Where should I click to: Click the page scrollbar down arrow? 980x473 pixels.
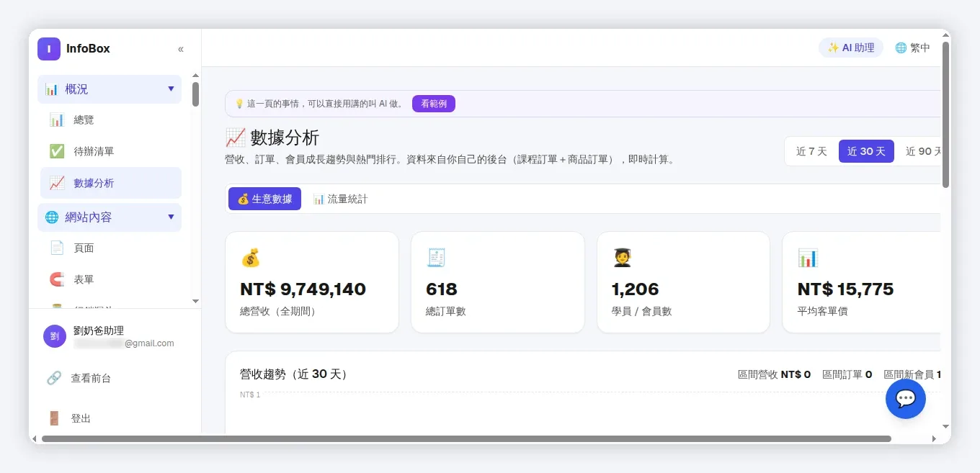[x=945, y=425]
